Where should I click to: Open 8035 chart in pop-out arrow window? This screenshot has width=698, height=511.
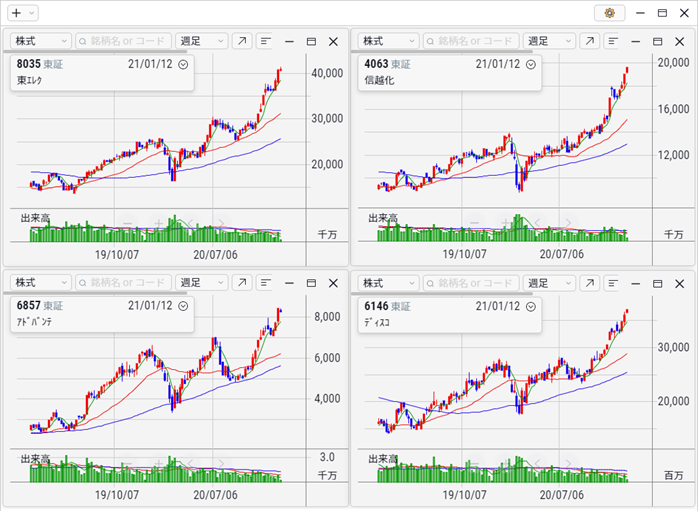(242, 41)
